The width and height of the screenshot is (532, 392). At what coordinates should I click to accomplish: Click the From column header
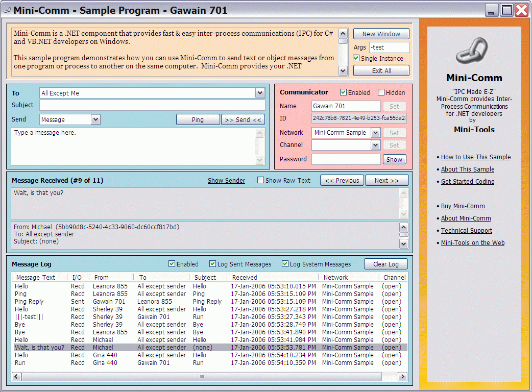pyautogui.click(x=102, y=277)
